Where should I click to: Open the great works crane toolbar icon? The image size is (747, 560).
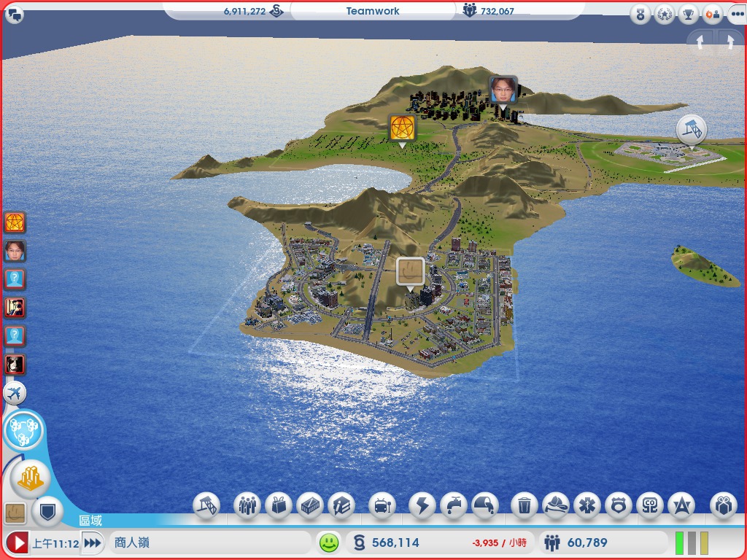click(x=206, y=505)
